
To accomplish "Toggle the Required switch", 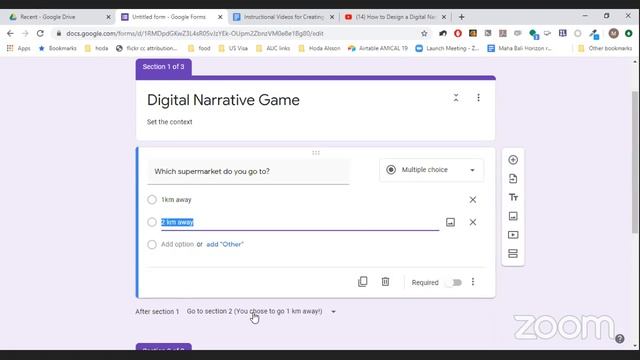I will (455, 282).
